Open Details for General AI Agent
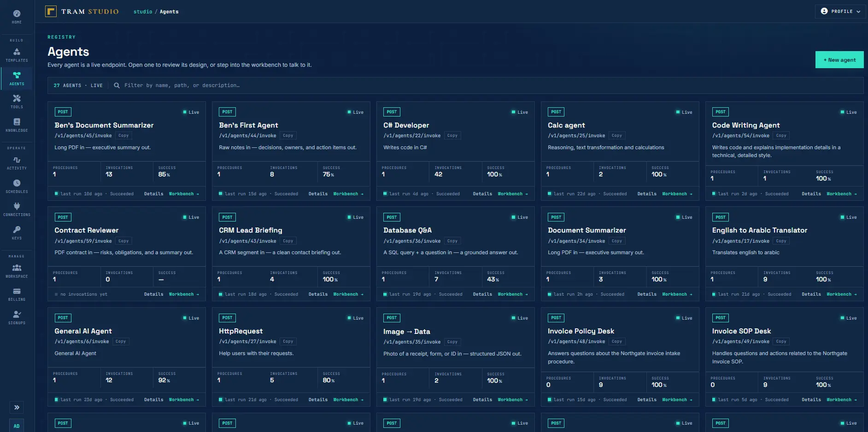Image resolution: width=868 pixels, height=432 pixels. click(153, 400)
